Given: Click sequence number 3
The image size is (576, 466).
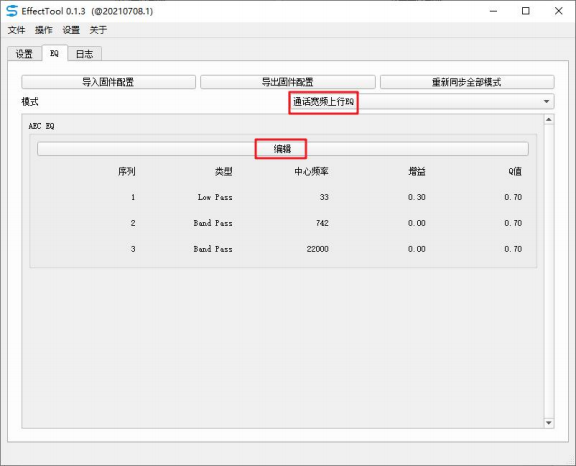Looking at the screenshot, I should [x=133, y=249].
